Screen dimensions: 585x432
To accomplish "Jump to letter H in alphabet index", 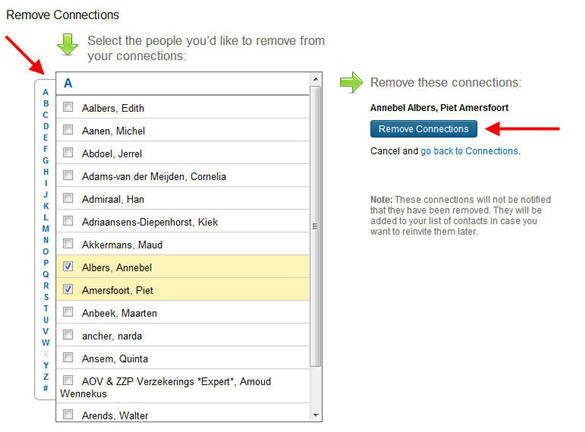I will 46,172.
